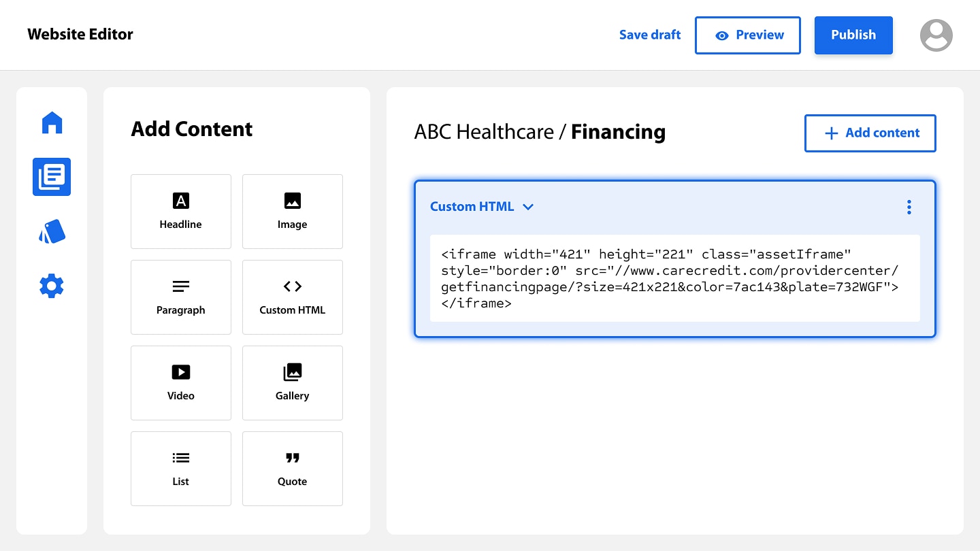The image size is (980, 551).
Task: Add a List content block
Action: tap(181, 469)
